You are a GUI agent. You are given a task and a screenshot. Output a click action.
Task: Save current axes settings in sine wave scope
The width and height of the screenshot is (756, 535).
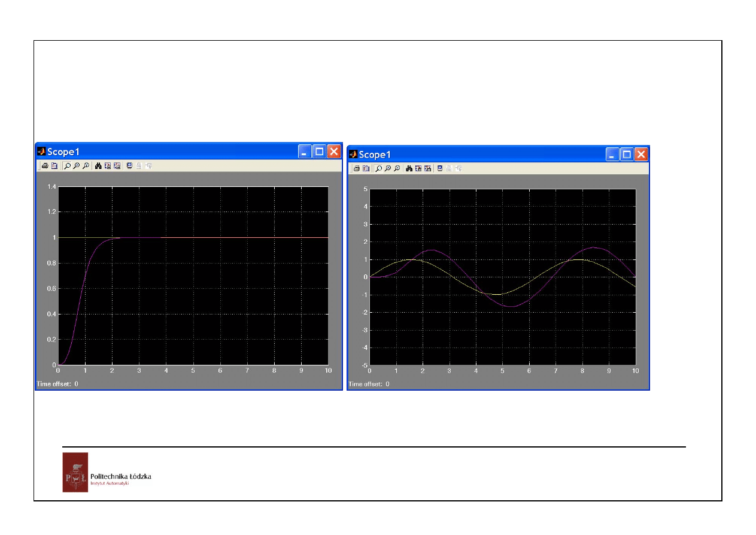(x=418, y=169)
